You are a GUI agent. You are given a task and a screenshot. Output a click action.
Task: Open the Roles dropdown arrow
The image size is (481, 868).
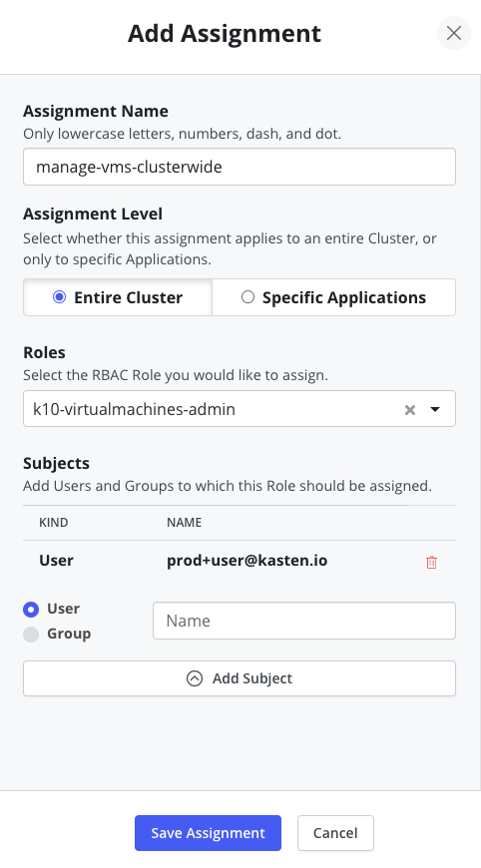click(x=435, y=410)
